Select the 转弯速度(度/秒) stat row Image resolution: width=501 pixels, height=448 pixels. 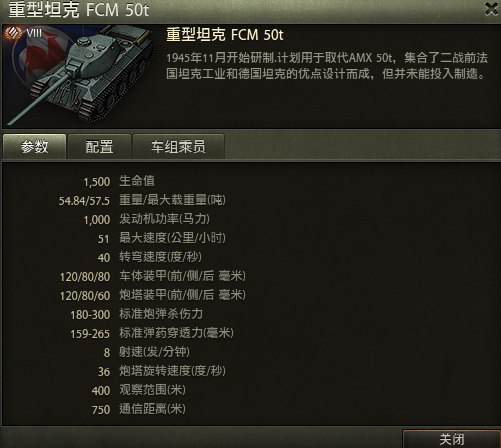point(150,257)
